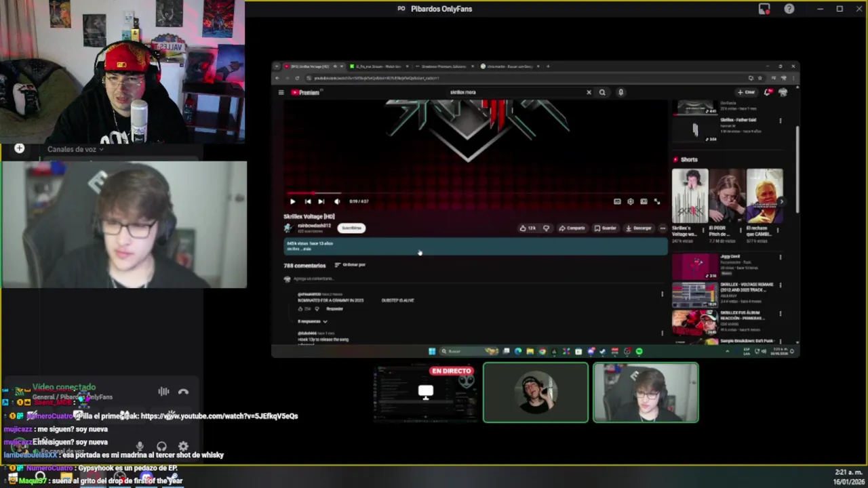Click the YouTube Premium logo
Image resolution: width=868 pixels, height=488 pixels.
click(305, 92)
